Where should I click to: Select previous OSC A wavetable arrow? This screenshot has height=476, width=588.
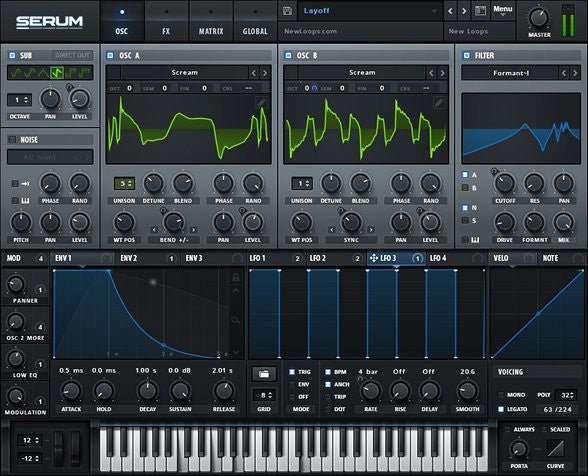pyautogui.click(x=254, y=73)
